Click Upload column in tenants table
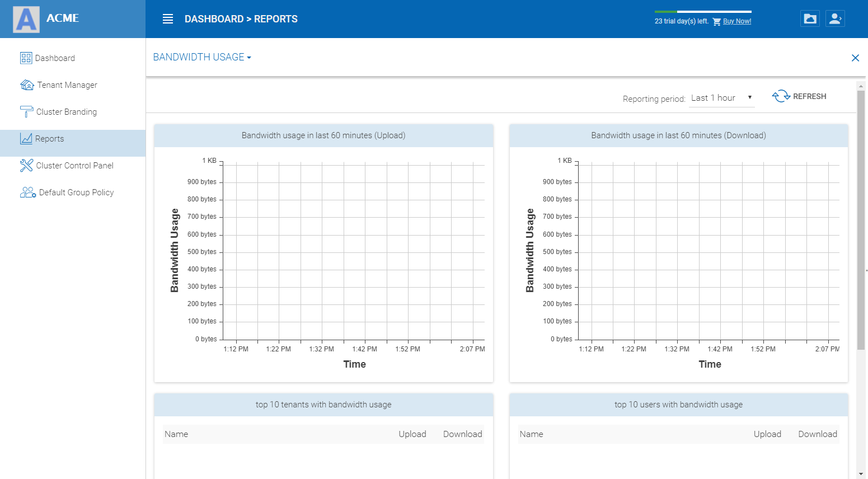Image resolution: width=868 pixels, height=479 pixels. tap(412, 434)
